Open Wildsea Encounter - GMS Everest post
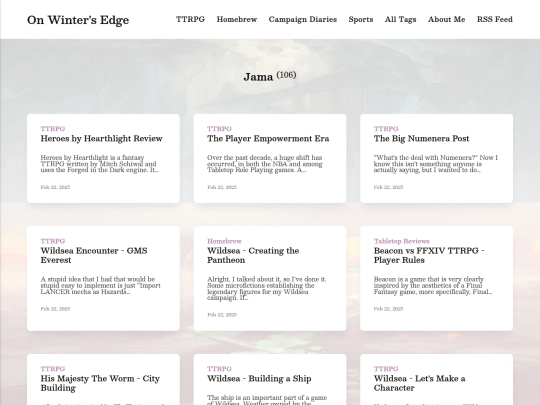540x405 pixels. [94, 255]
